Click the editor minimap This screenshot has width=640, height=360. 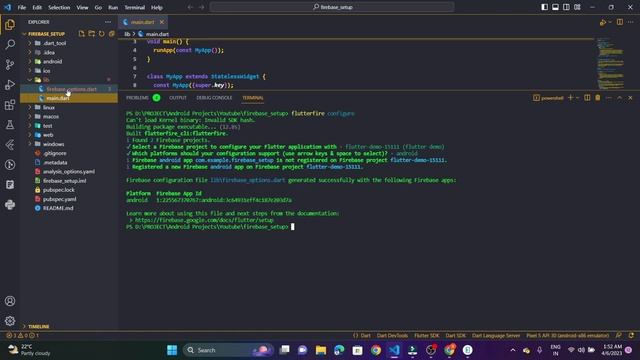[611, 63]
